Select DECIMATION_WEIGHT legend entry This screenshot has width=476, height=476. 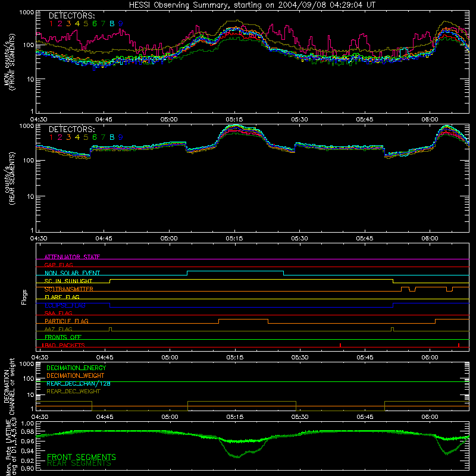[x=76, y=375]
